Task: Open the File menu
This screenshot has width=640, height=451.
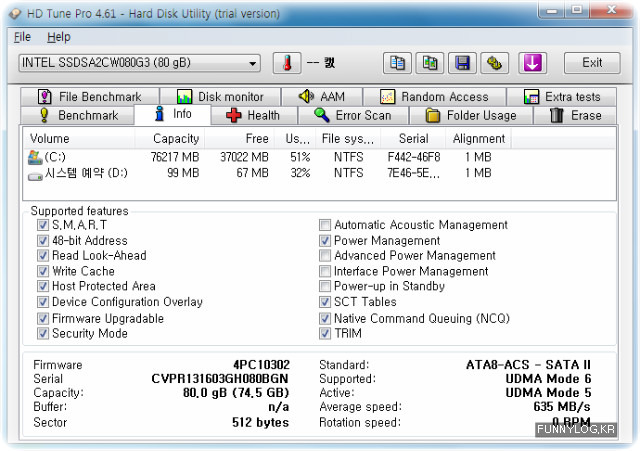Action: coord(22,37)
